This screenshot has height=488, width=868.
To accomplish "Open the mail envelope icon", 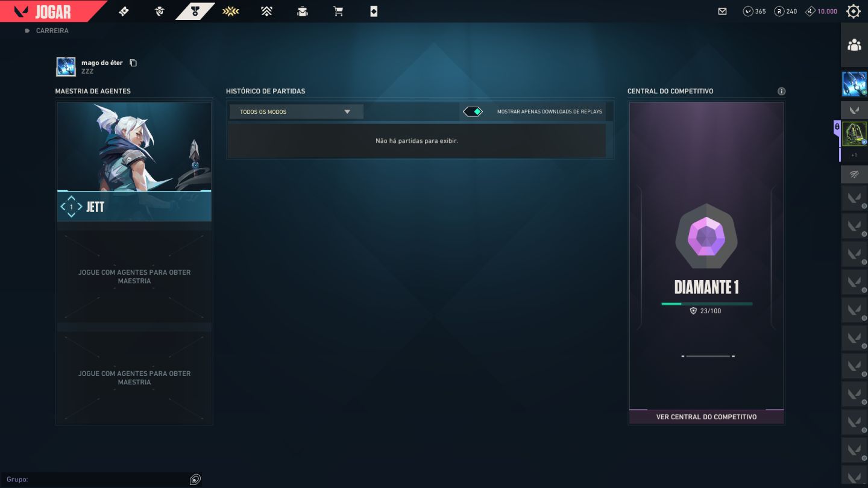I will click(x=723, y=11).
